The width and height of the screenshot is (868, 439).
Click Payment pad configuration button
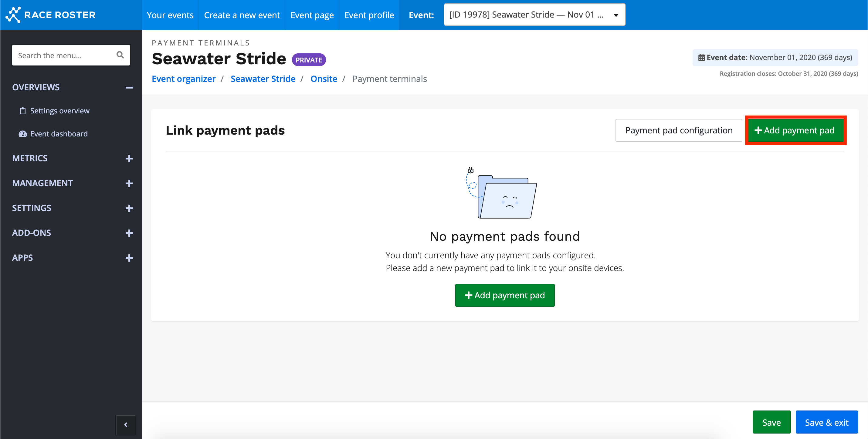[678, 130]
